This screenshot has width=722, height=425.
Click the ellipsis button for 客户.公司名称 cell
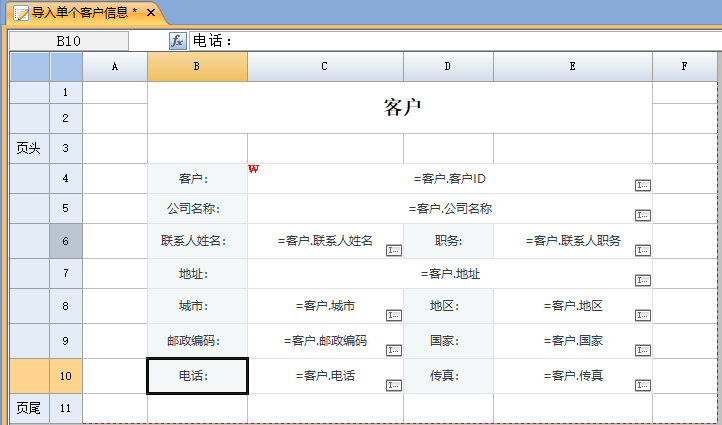(x=643, y=215)
